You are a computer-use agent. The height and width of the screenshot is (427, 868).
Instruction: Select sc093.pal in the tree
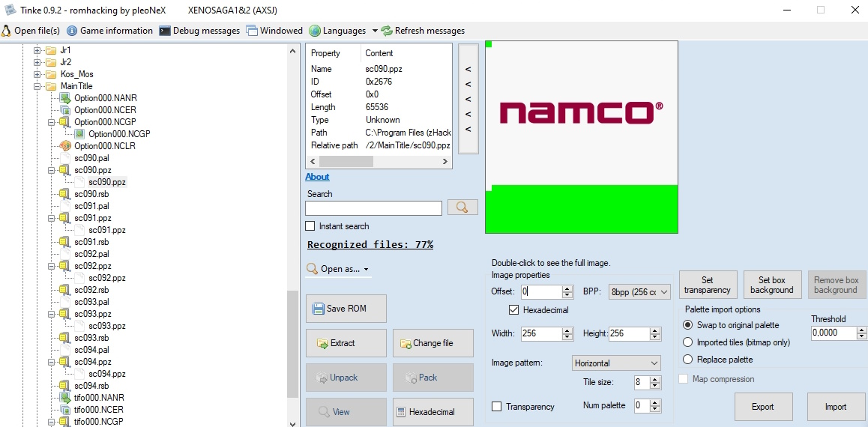pos(91,302)
